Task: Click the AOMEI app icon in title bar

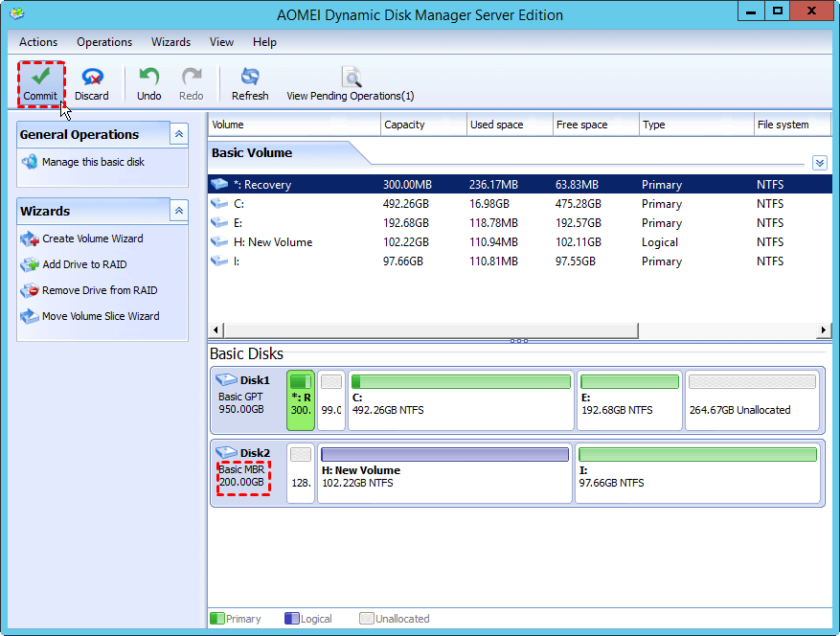Action: click(x=16, y=13)
